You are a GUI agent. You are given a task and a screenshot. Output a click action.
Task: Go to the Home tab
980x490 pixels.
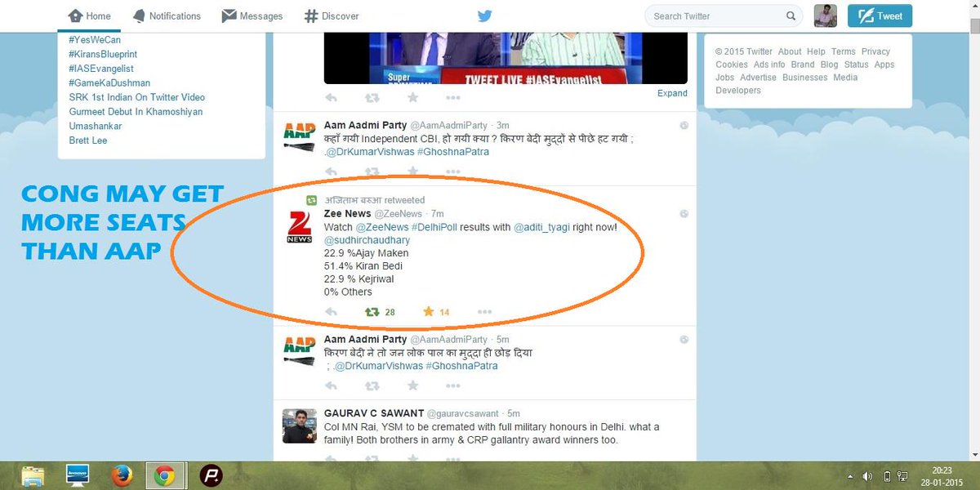click(x=89, y=16)
